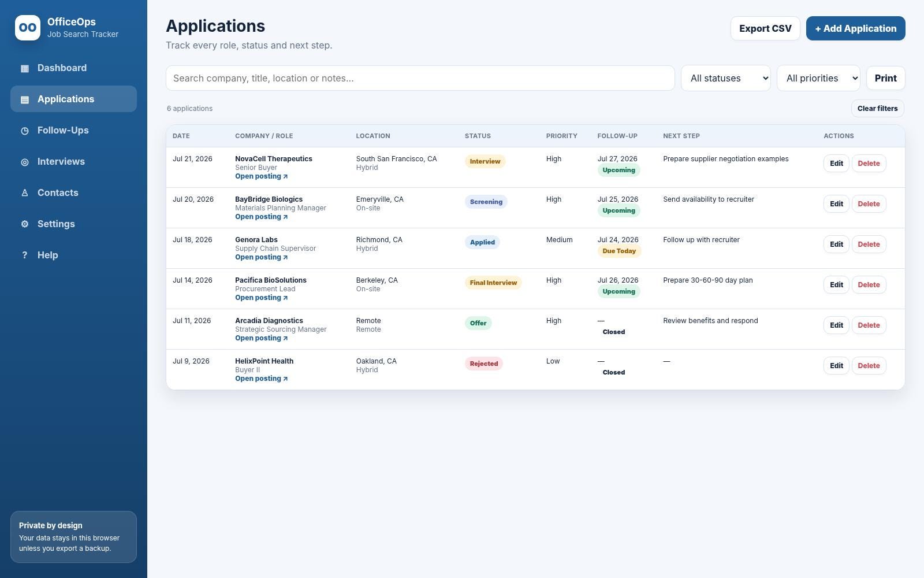The width and height of the screenshot is (924, 578).
Task: Click the Follow-Up column header
Action: pyautogui.click(x=617, y=136)
